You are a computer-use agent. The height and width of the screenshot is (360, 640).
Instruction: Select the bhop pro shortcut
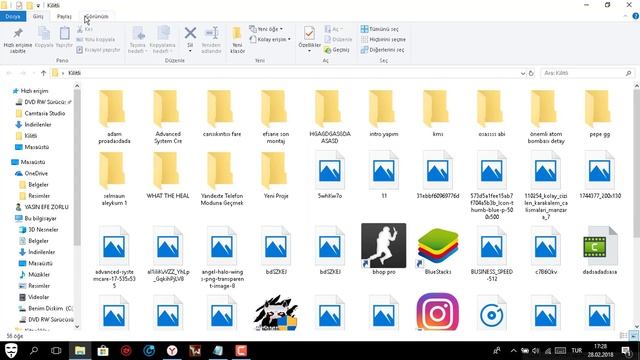pyautogui.click(x=384, y=249)
